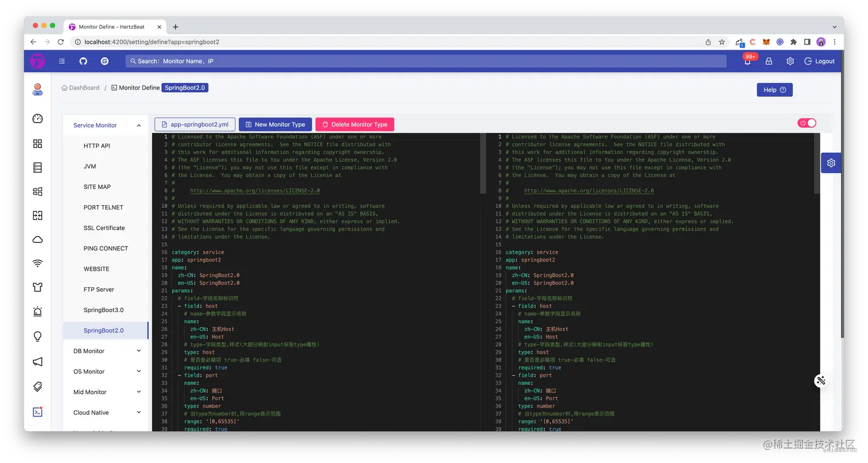Click the lock icon in the top bar

(x=768, y=61)
